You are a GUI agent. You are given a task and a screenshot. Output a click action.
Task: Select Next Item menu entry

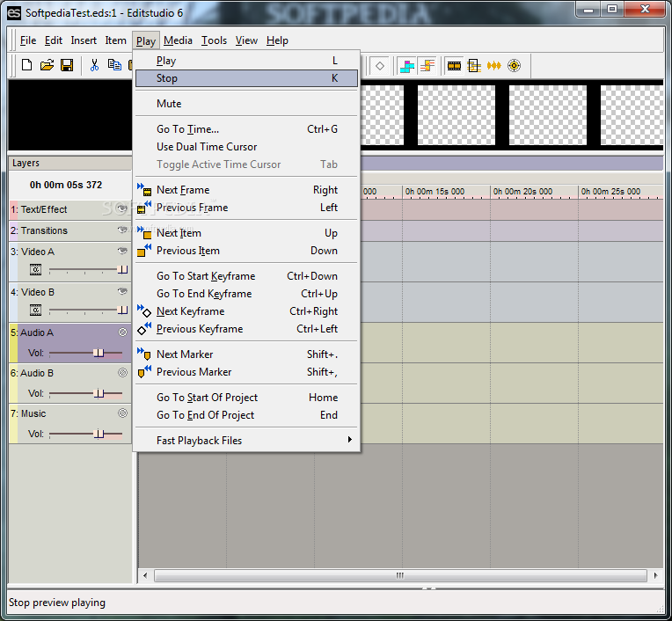pos(246,233)
